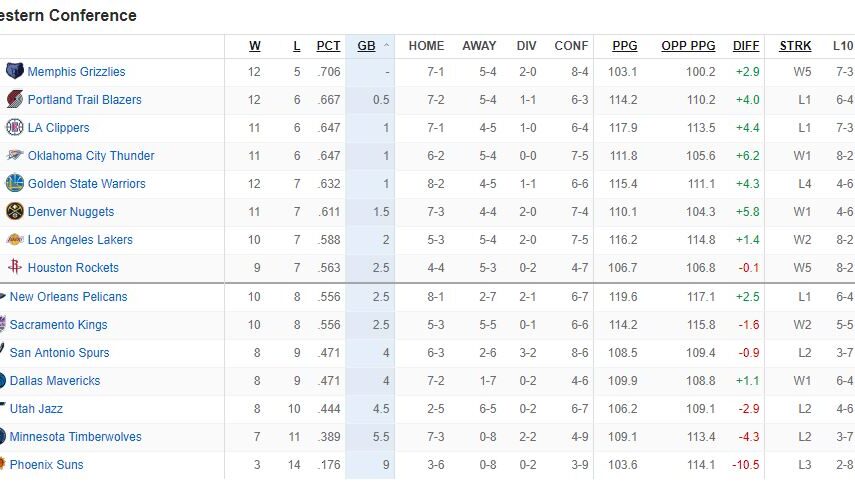
Task: Sort by the DIFF column header
Action: click(746, 46)
